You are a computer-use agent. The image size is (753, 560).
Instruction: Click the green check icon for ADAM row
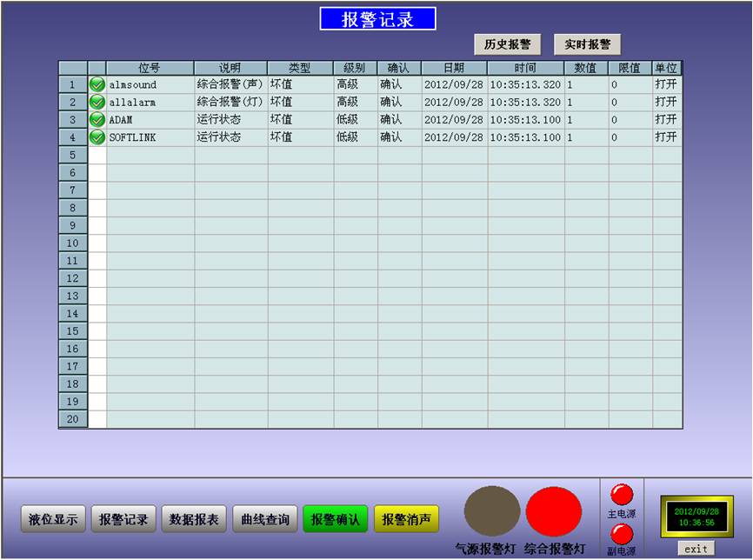pos(97,119)
